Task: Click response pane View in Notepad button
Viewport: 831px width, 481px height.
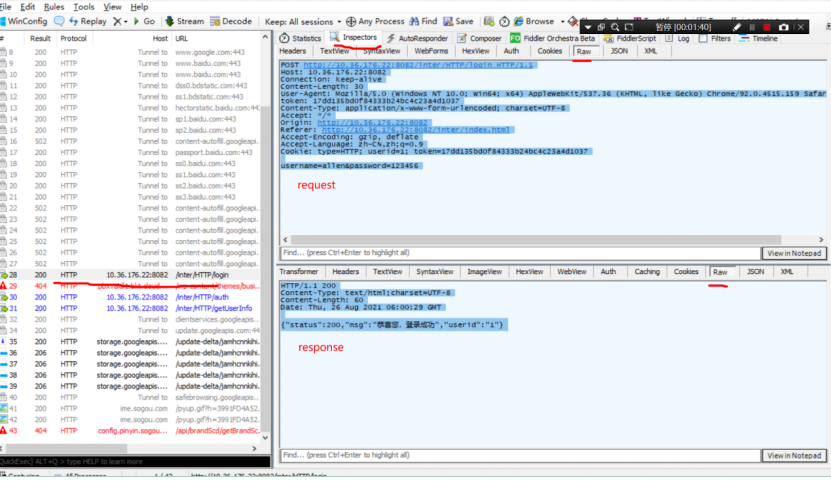Action: (794, 456)
